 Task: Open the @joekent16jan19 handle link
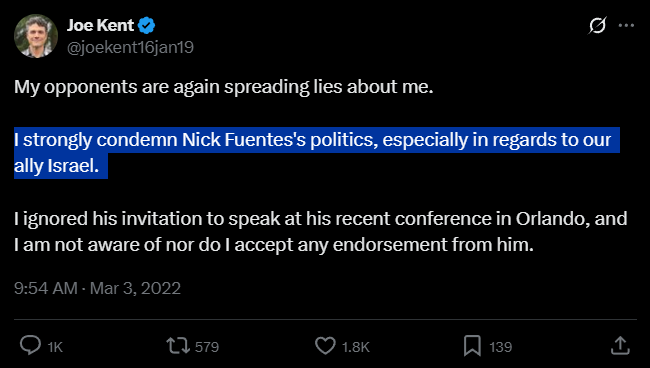point(130,47)
